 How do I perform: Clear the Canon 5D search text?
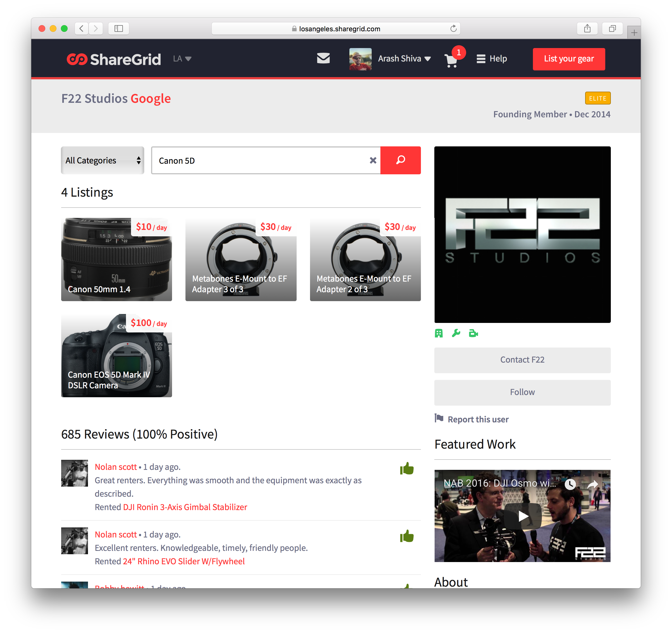[x=373, y=160]
